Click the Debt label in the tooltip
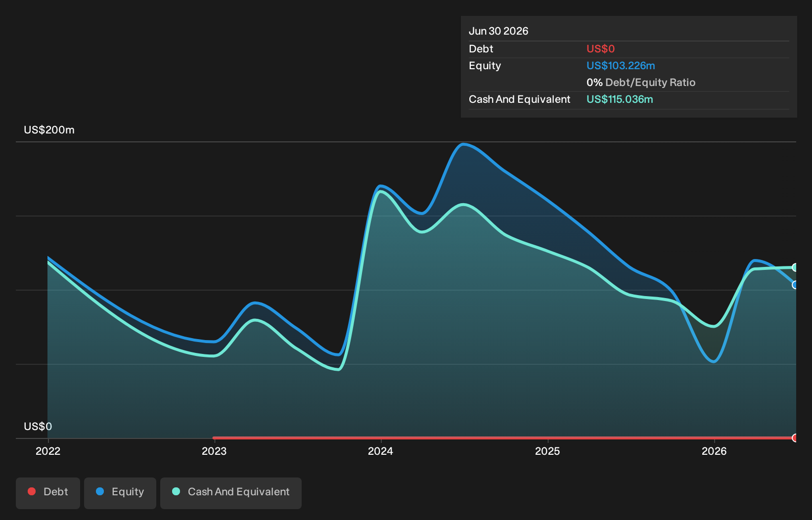 (x=481, y=49)
